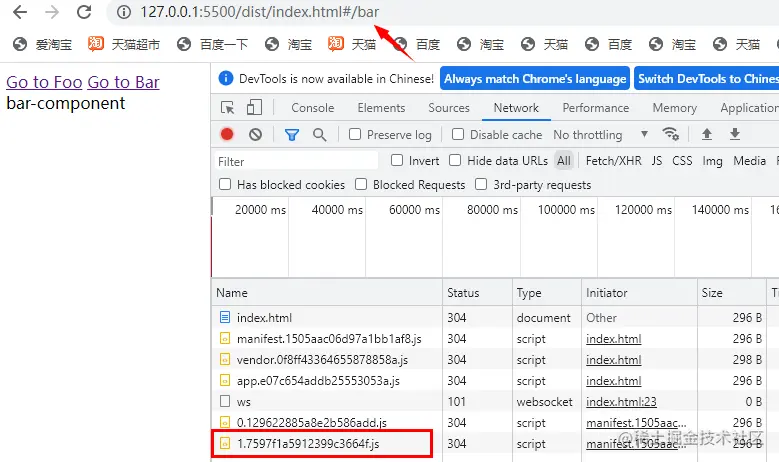The height and width of the screenshot is (462, 779).
Task: Switch to the Console tab
Action: [312, 108]
